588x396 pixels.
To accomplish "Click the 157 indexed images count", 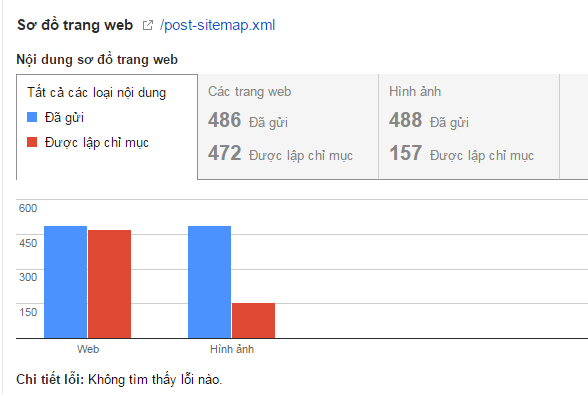I will 461,153.
